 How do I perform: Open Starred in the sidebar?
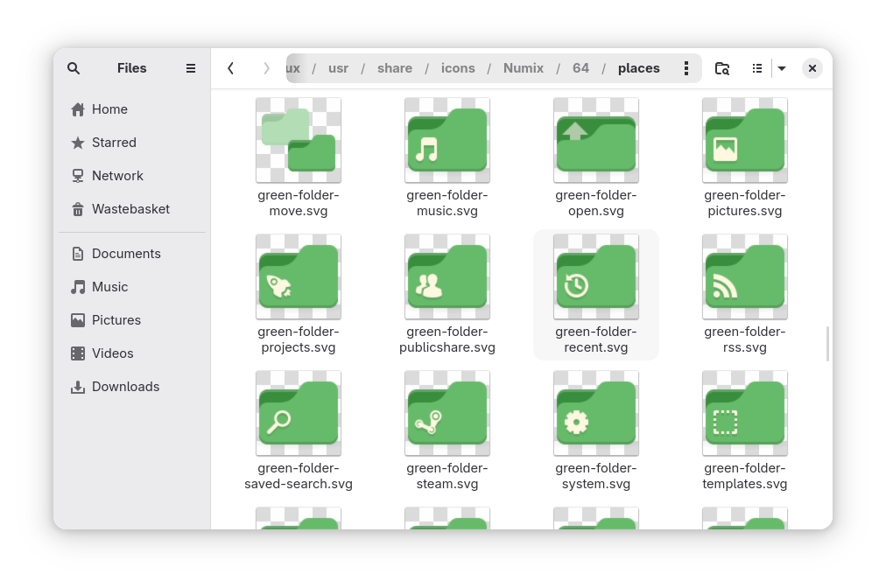click(x=132, y=143)
